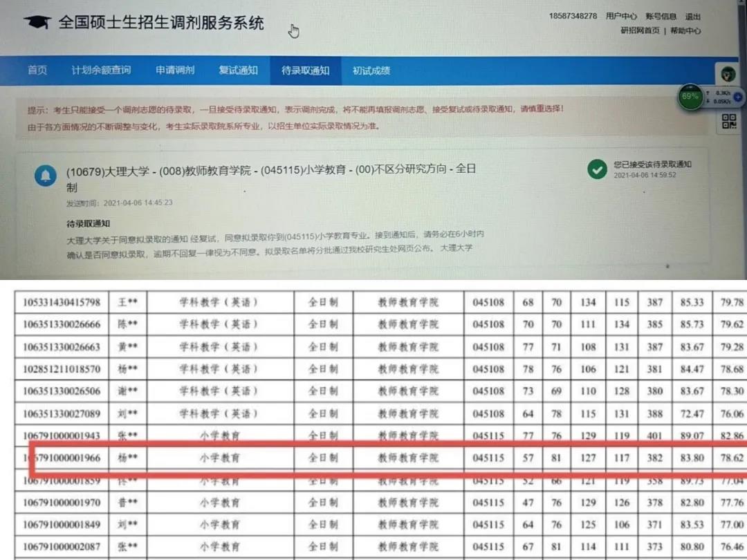Visit 研招网首页 link
Image resolution: width=747 pixels, height=560 pixels.
(640, 30)
